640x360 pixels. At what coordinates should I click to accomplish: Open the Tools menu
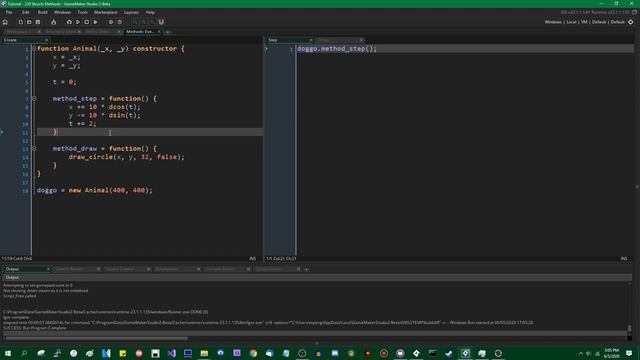pyautogui.click(x=82, y=12)
